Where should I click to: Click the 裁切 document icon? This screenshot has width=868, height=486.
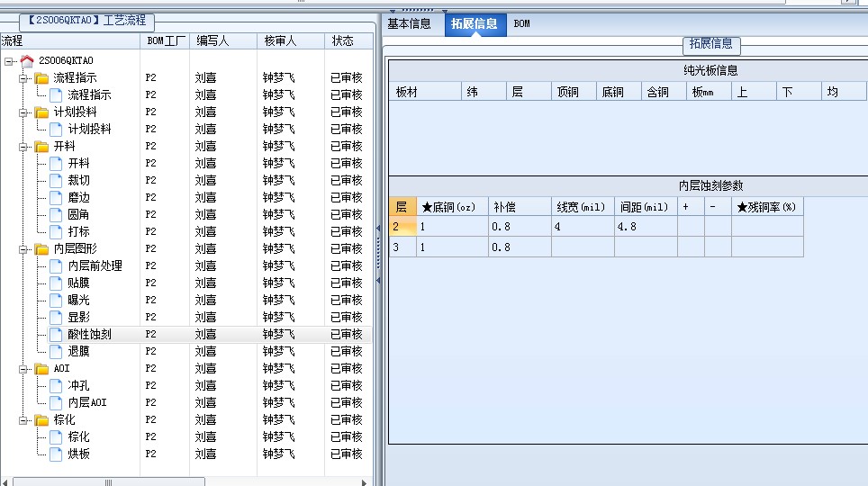click(x=56, y=181)
